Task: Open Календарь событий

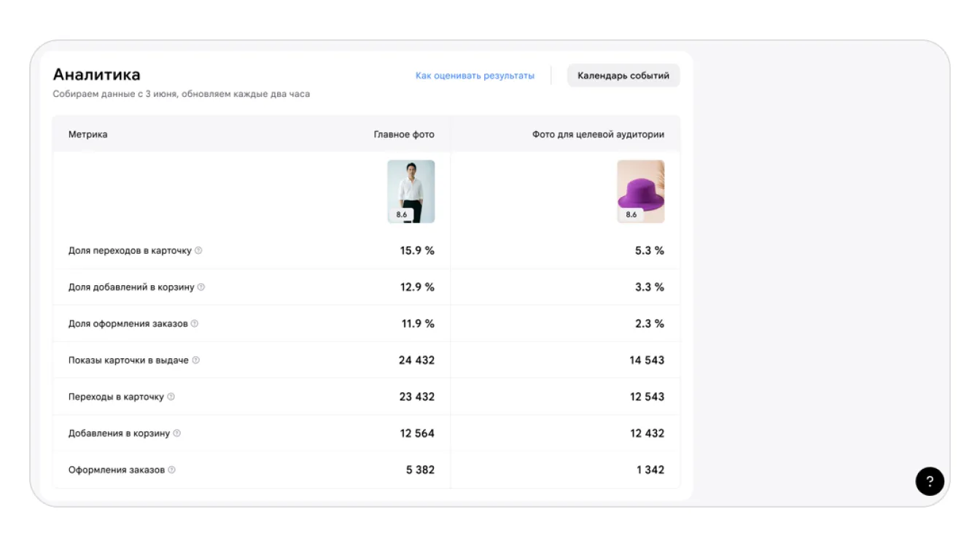Action: pyautogui.click(x=623, y=76)
